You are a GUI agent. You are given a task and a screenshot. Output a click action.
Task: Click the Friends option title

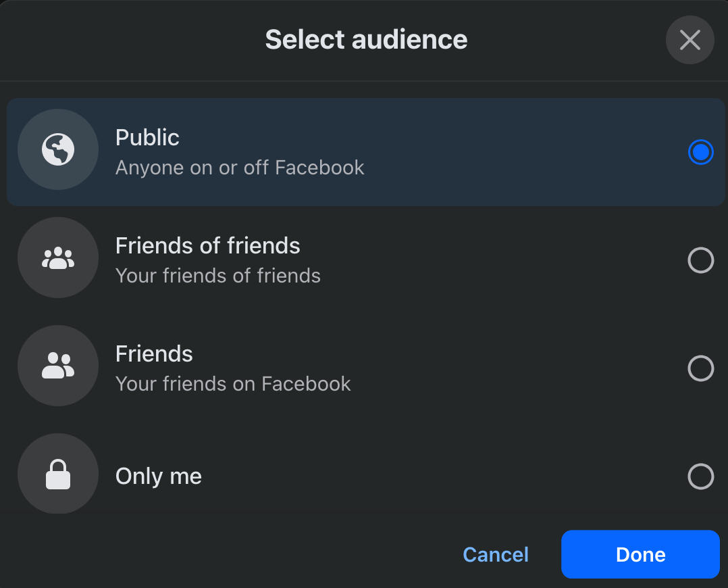(154, 353)
